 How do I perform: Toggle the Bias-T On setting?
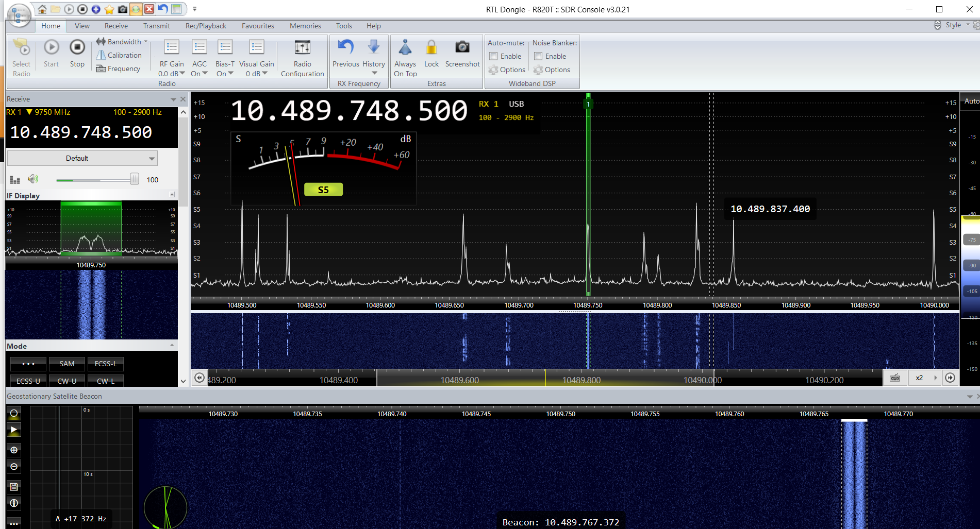coord(225,74)
